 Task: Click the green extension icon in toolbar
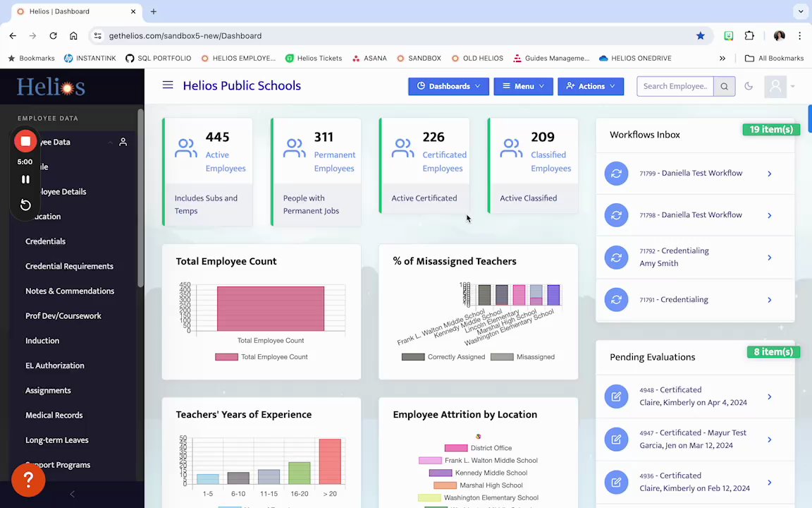pyautogui.click(x=729, y=36)
